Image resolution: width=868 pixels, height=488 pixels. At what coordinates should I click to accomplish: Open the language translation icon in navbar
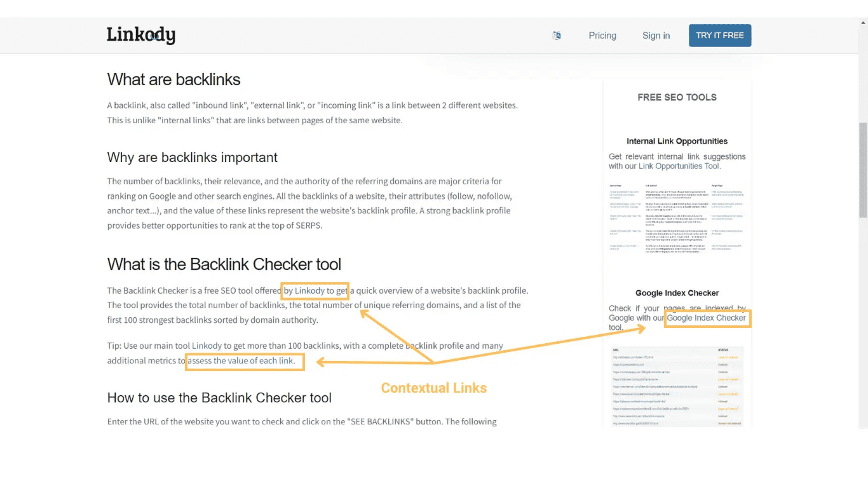tap(557, 36)
